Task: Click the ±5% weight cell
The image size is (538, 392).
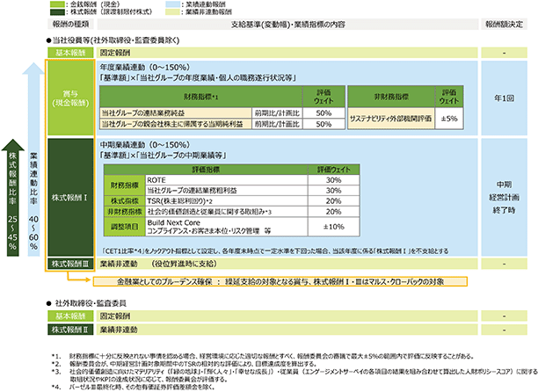Action: click(449, 119)
